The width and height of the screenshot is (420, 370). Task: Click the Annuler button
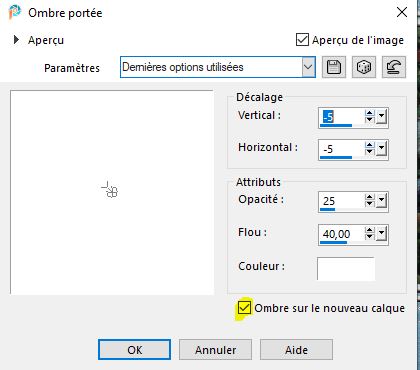point(215,350)
